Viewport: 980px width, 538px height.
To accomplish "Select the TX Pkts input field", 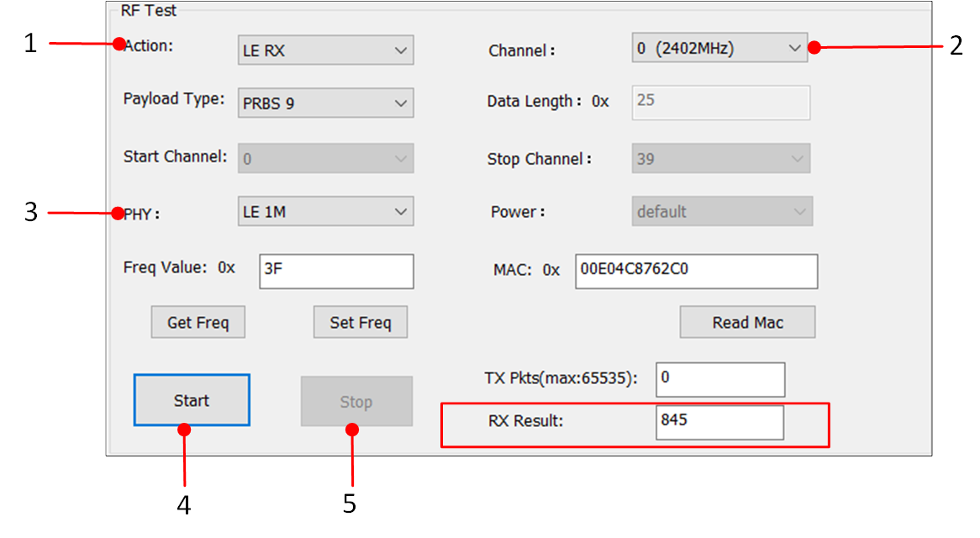I will [720, 379].
